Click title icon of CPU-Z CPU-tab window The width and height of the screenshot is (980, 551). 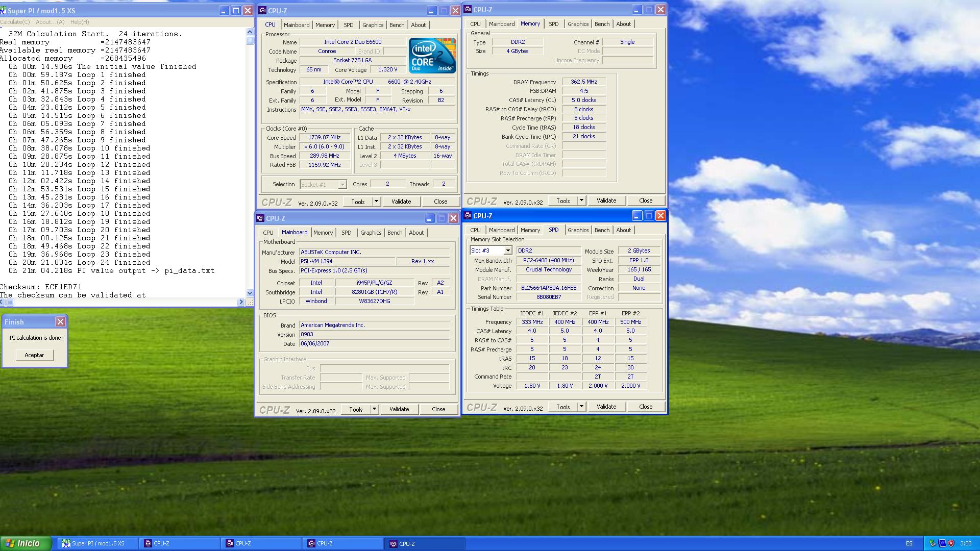click(x=262, y=10)
